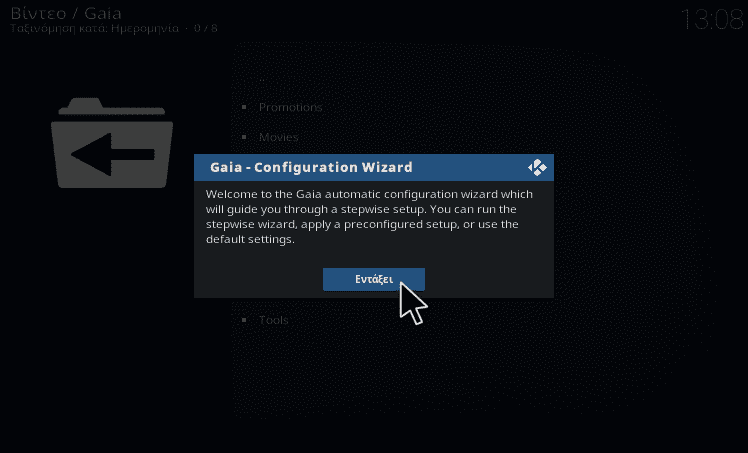Click the 13:08 clock display
This screenshot has width=748, height=453.
[x=712, y=20]
